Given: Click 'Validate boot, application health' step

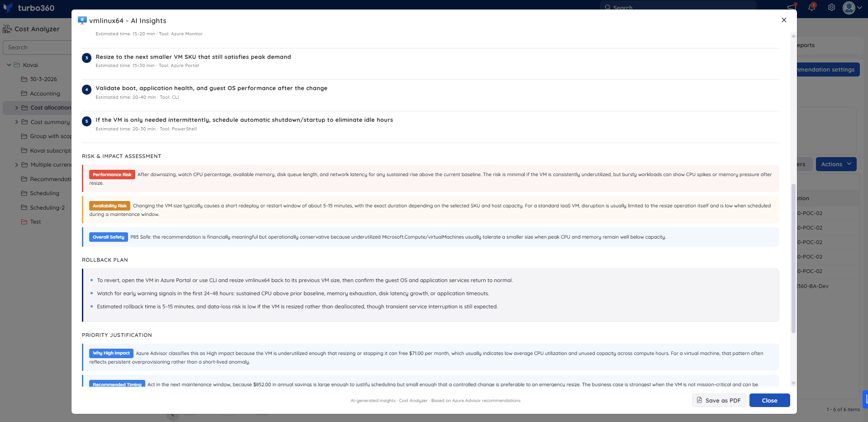Looking at the screenshot, I should pos(211,88).
